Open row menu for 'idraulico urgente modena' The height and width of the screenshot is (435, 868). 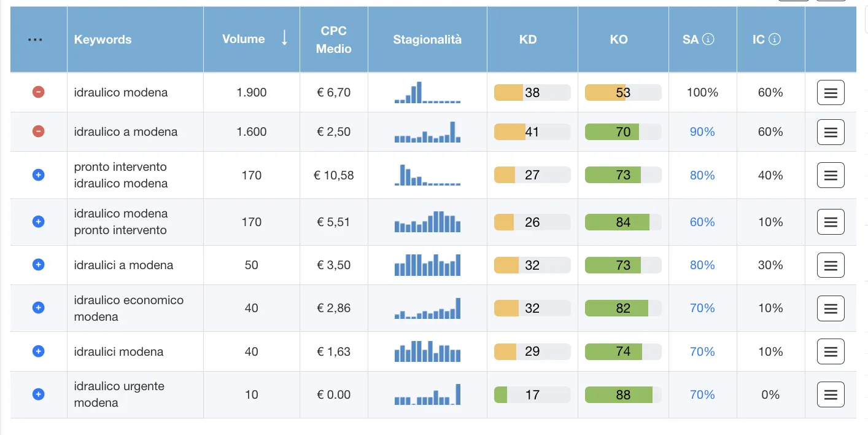pos(831,394)
